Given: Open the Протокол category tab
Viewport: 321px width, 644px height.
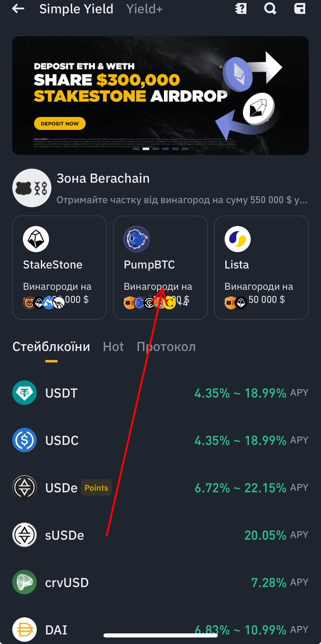Looking at the screenshot, I should pos(166,347).
